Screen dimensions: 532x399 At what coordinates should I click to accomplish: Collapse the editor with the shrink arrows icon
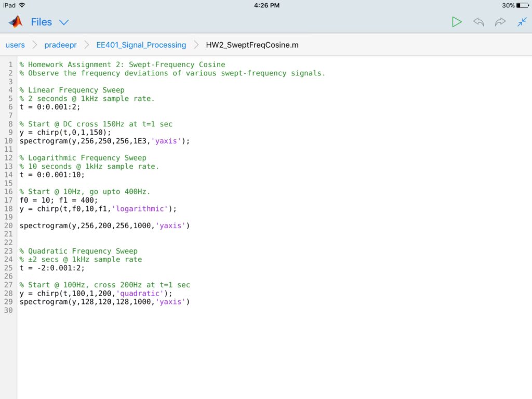[522, 22]
